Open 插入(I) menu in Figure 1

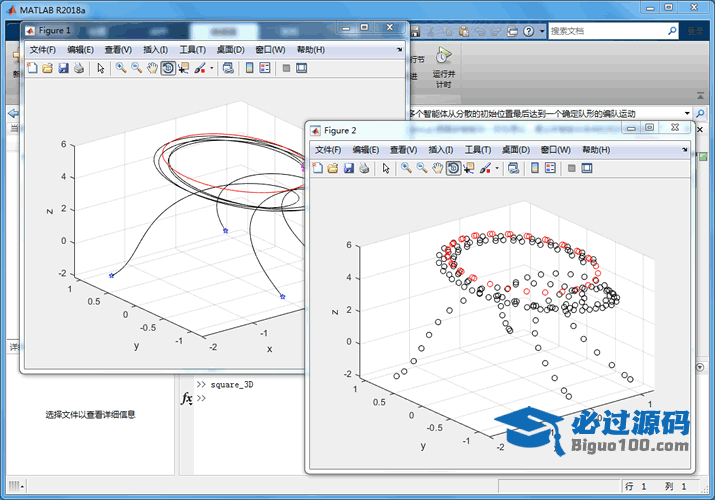tap(155, 50)
